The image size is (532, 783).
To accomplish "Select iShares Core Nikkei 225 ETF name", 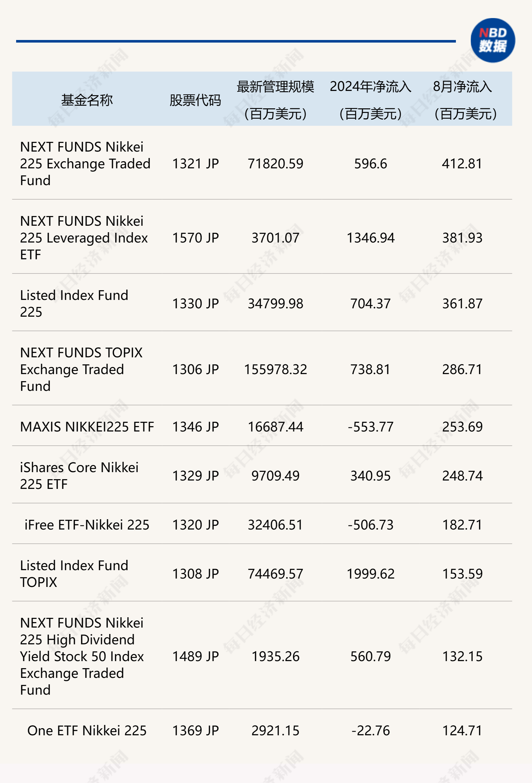I will pyautogui.click(x=79, y=476).
